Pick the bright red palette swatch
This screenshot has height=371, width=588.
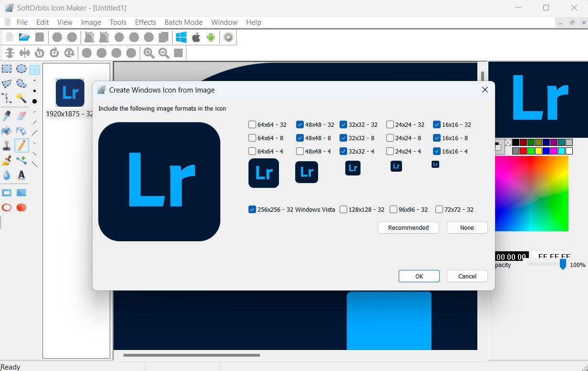click(x=523, y=151)
